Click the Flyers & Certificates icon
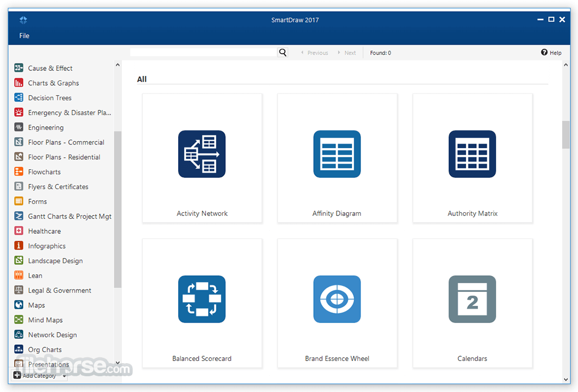This screenshot has height=392, width=578. [19, 186]
